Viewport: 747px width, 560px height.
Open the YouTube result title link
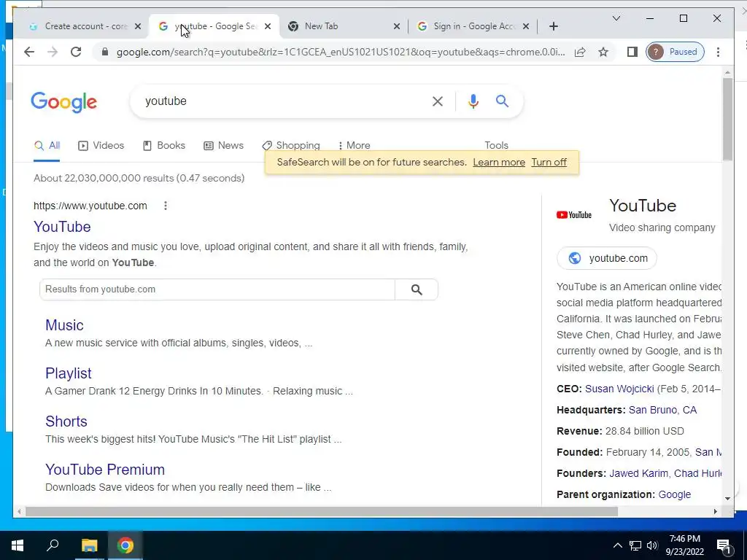pos(62,227)
